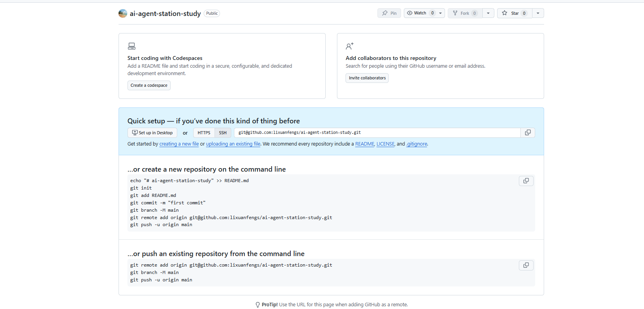Expand the Watch notification dropdown arrow

pyautogui.click(x=440, y=13)
